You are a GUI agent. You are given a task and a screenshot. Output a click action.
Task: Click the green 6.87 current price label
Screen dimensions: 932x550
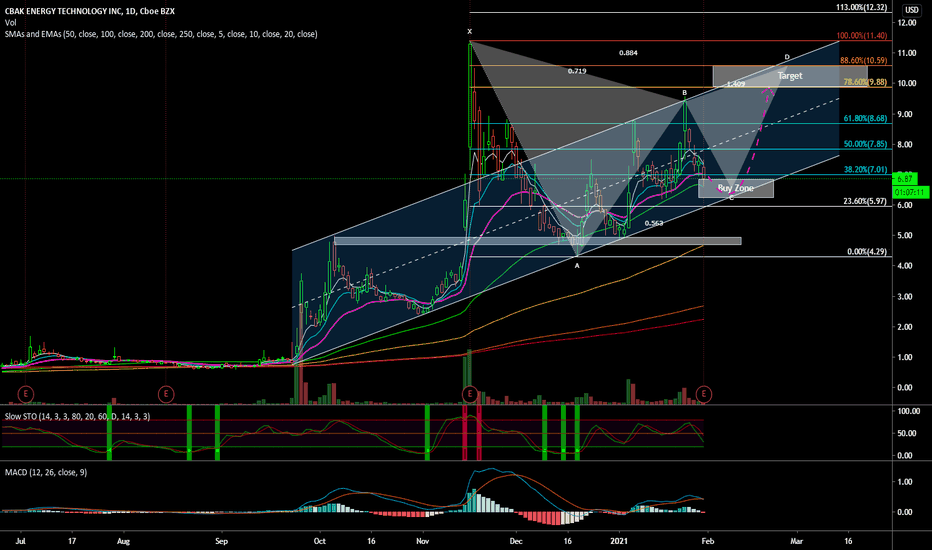click(905, 179)
